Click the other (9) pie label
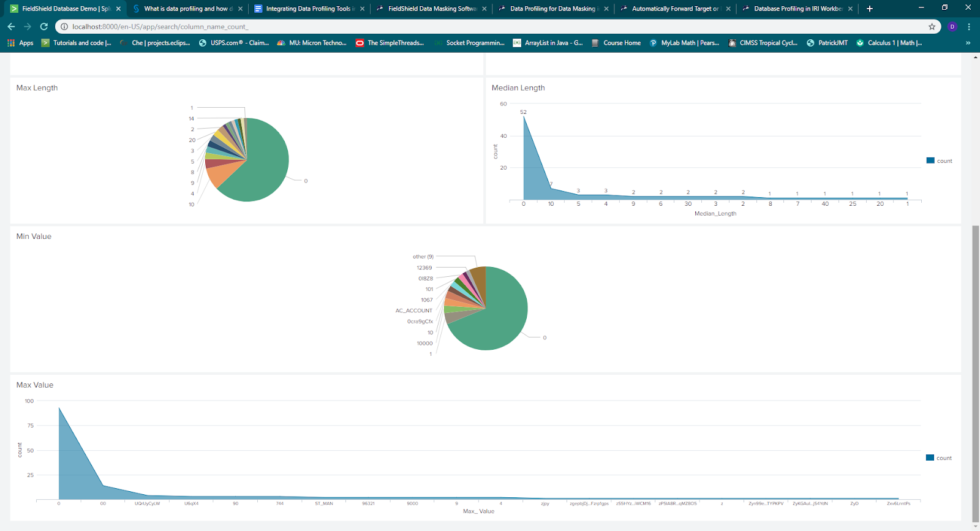Screen dimensions: 980x531 [x=423, y=257]
